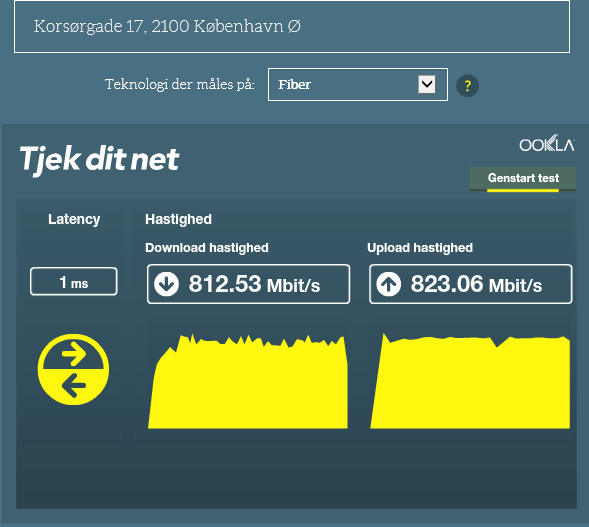The image size is (589, 527).
Task: Click the Ookla logo
Action: [547, 143]
